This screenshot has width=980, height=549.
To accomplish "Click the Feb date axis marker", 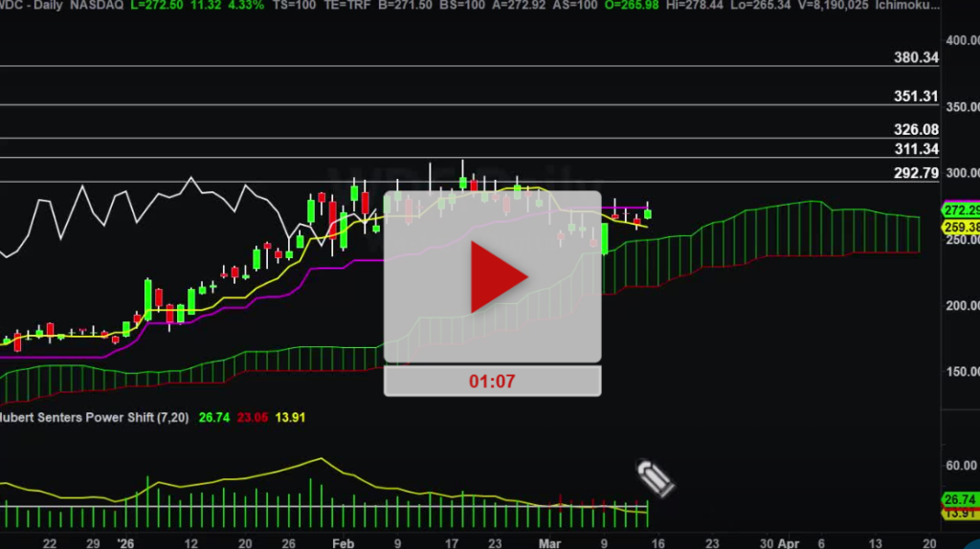I will [x=344, y=542].
